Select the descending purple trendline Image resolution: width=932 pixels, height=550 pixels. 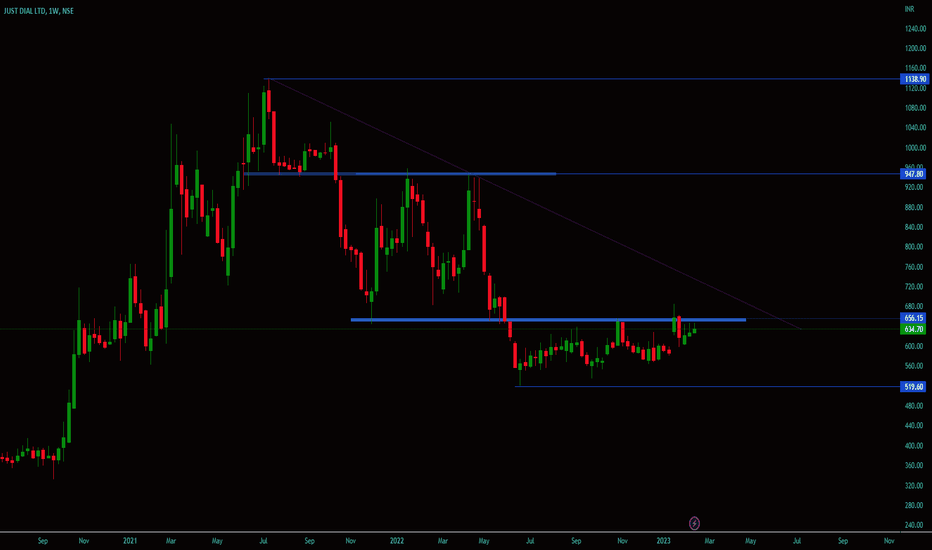pos(535,203)
